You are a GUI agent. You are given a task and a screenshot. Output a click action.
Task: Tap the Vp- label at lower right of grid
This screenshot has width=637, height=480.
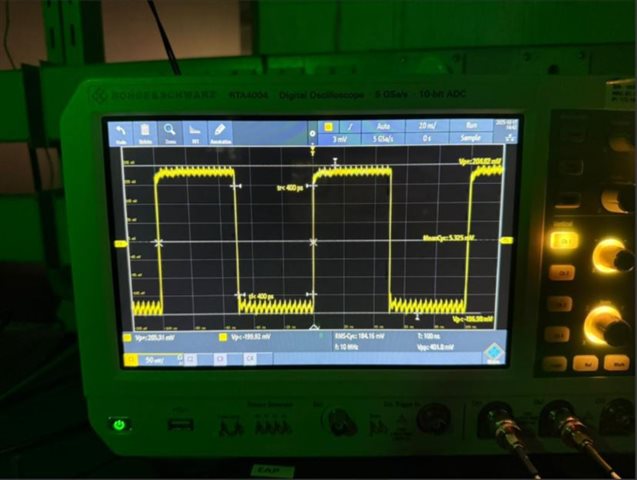pyautogui.click(x=473, y=320)
